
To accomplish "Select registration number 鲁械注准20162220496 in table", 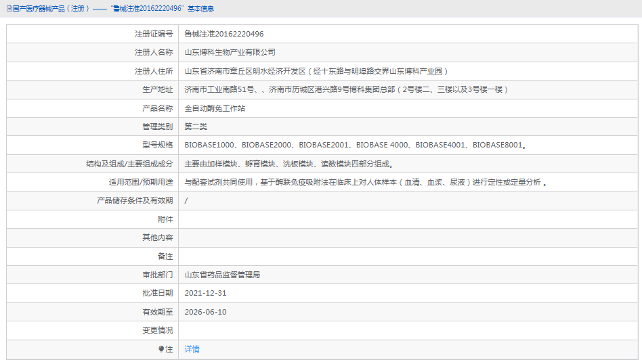I will (x=224, y=34).
